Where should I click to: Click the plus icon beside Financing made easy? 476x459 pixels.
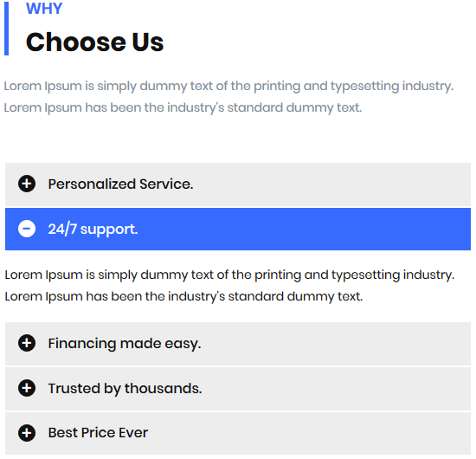coord(27,343)
